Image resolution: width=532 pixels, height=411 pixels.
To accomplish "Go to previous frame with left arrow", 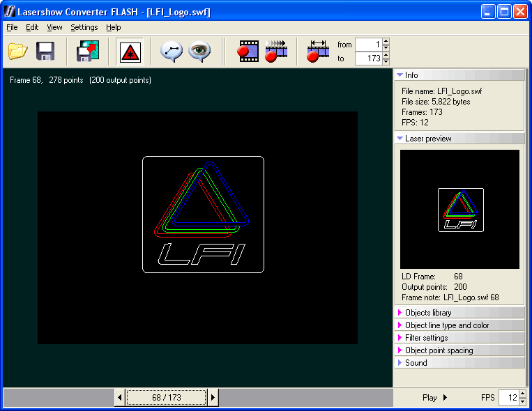I will pyautogui.click(x=120, y=397).
